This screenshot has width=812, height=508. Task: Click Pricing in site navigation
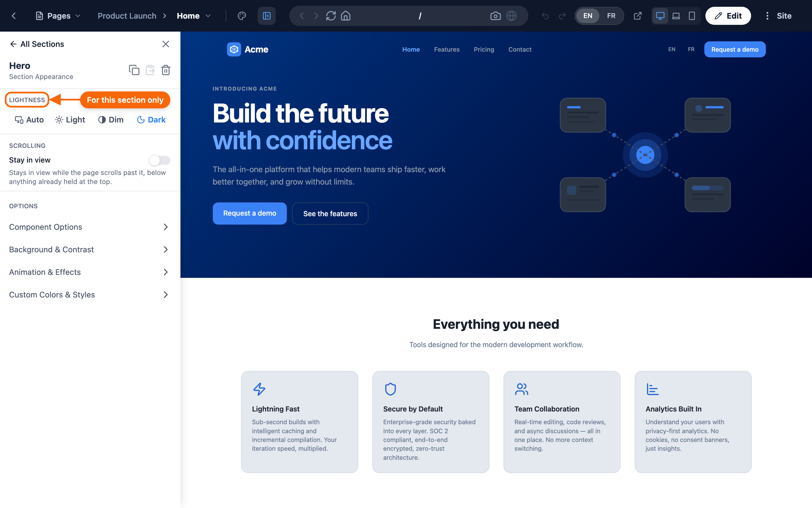(484, 49)
